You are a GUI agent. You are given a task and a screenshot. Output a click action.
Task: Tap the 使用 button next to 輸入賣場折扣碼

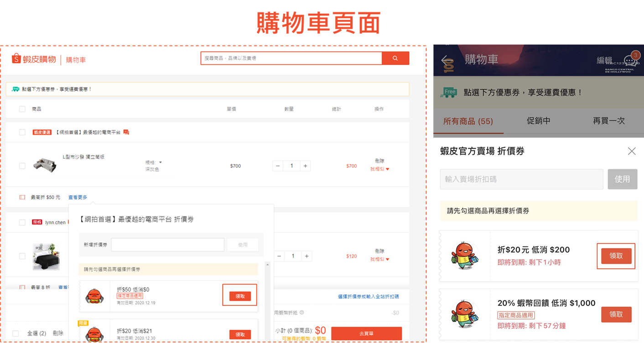pyautogui.click(x=622, y=179)
